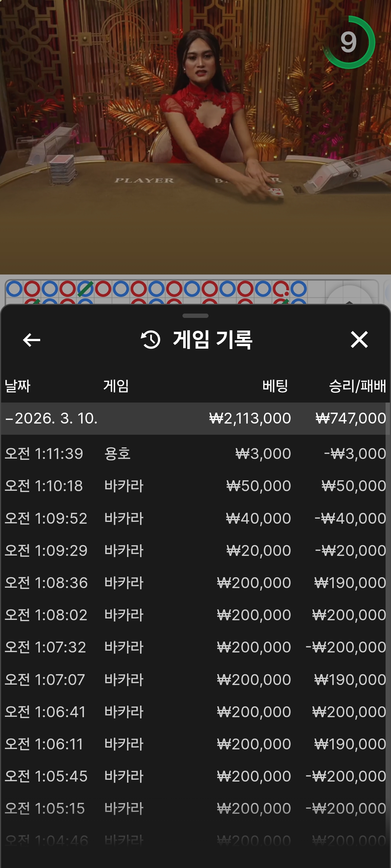This screenshot has height=868, width=391.
Task: Open the 오전 1:08:36 record row
Action: point(195,583)
